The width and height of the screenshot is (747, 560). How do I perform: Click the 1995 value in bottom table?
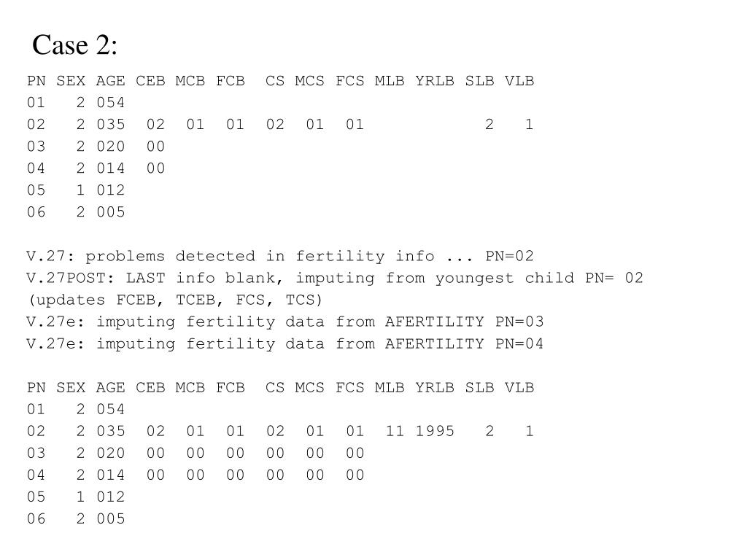pos(435,432)
